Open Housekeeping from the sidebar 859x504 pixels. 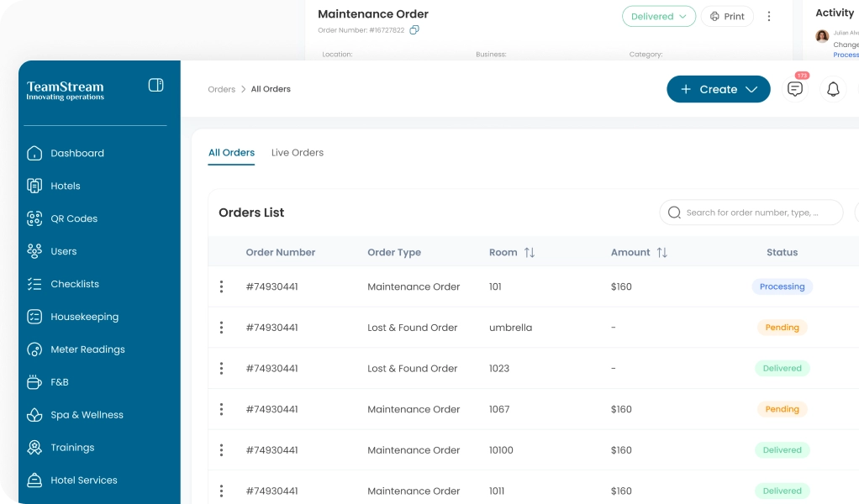click(x=84, y=317)
